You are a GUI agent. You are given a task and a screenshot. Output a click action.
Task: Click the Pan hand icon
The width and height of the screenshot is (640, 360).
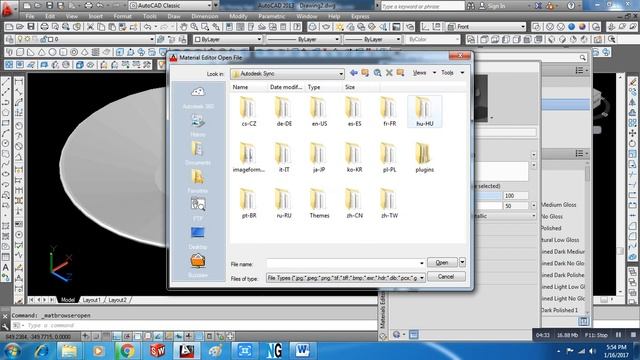183,27
